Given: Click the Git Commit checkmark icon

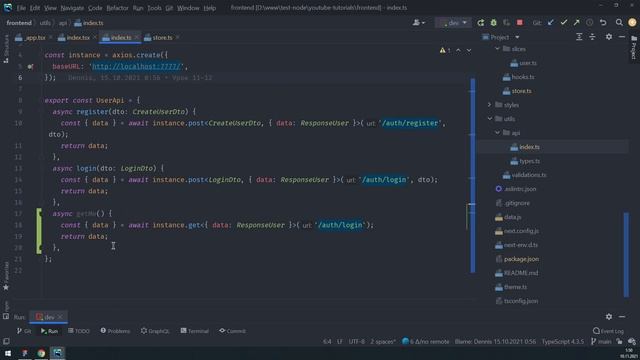Looking at the screenshot, I should tap(564, 23).
